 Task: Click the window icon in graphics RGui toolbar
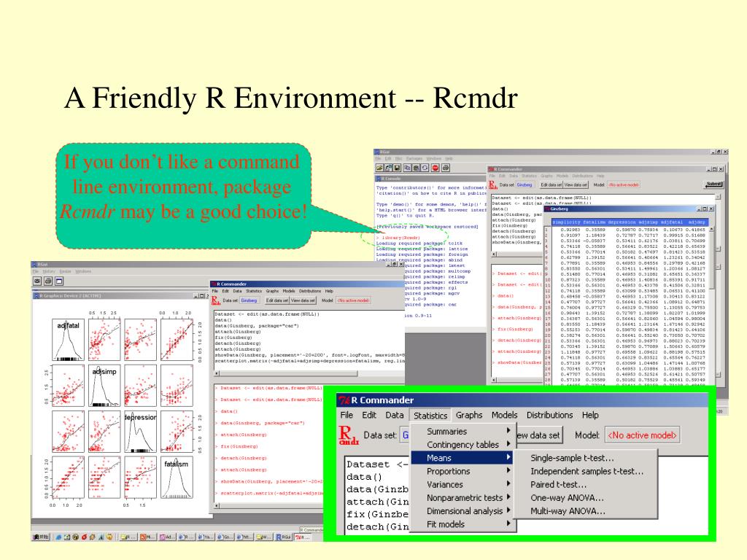(59, 281)
